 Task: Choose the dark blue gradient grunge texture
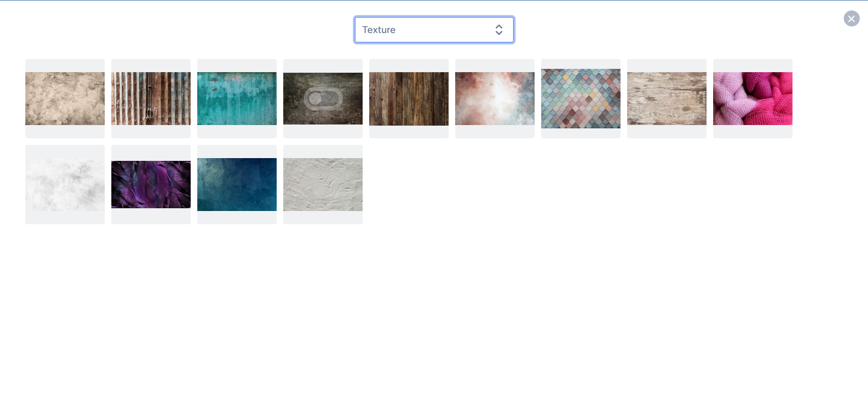click(237, 185)
